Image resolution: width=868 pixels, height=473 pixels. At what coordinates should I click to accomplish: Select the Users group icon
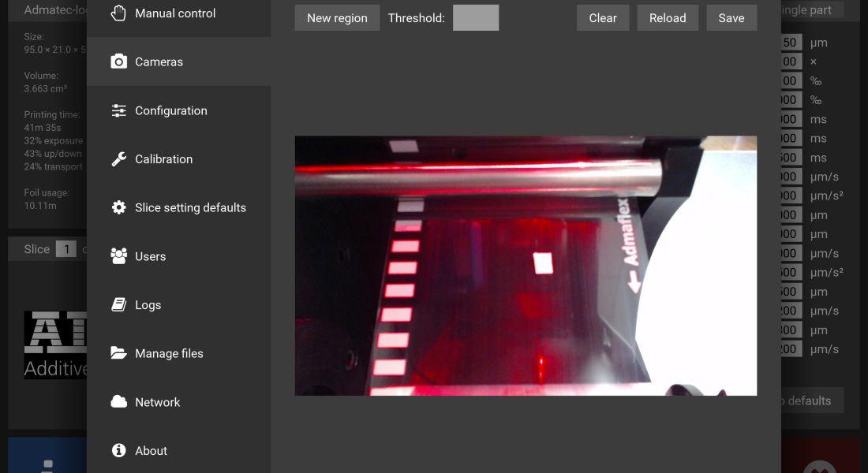coord(118,256)
